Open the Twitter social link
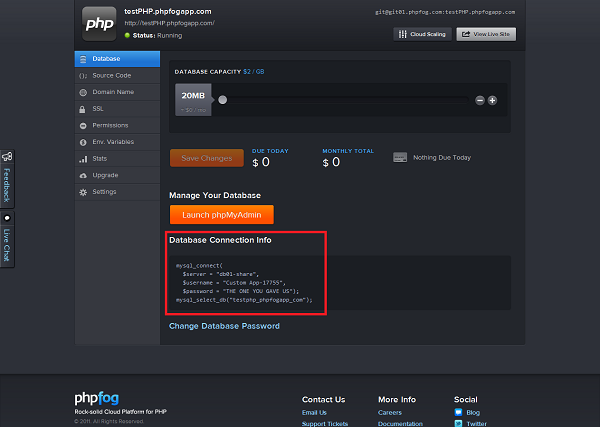Screen dimensions: 600x427 (476, 424)
